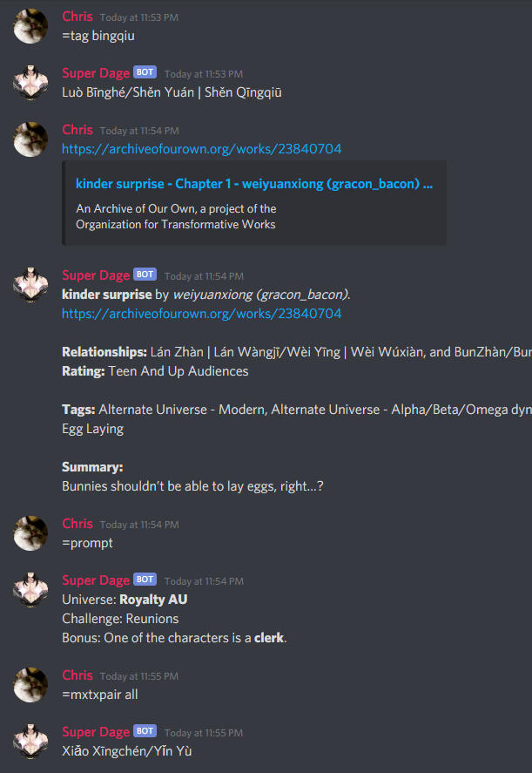Click Chris's avatar beside '=mxtxpair all'
The image size is (532, 773).
(30, 685)
